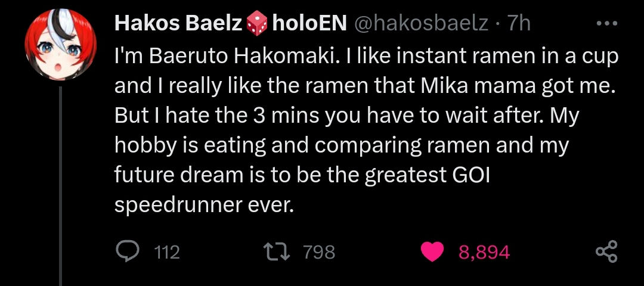Click the Hakos Baelz display name
Image resolution: width=644 pixels, height=286 pixels.
point(178,24)
